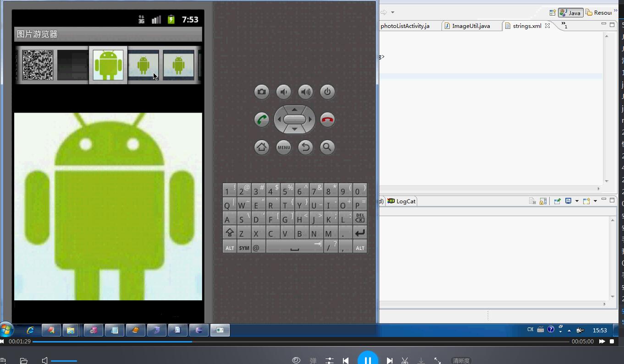Click the open console icon
The width and height of the screenshot is (624, 364).
[x=587, y=201]
